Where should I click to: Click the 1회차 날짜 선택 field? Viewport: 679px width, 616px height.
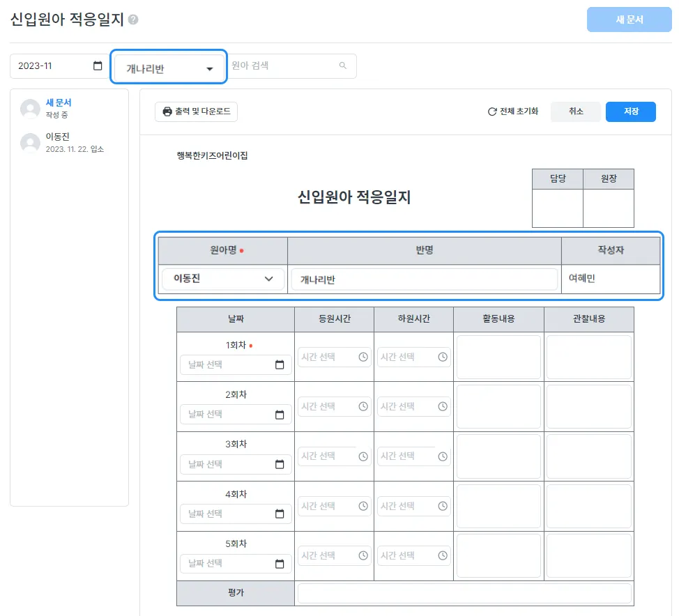pyautogui.click(x=236, y=365)
